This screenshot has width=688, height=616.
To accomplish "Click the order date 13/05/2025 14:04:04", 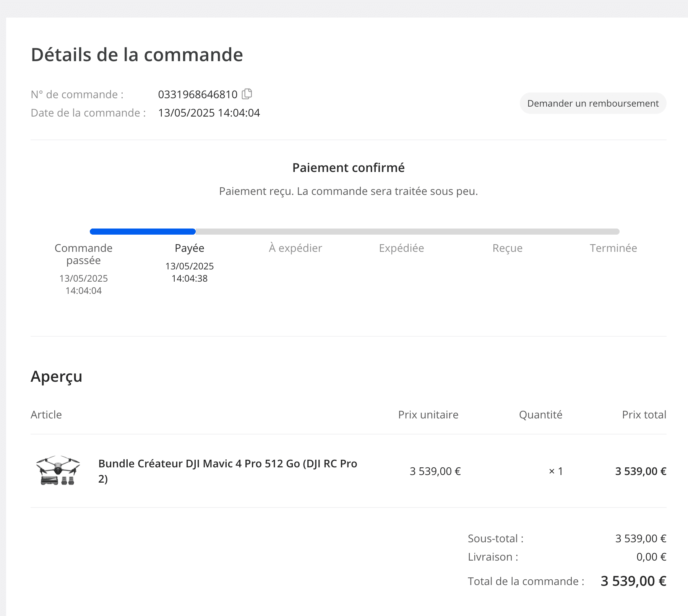I will click(209, 113).
